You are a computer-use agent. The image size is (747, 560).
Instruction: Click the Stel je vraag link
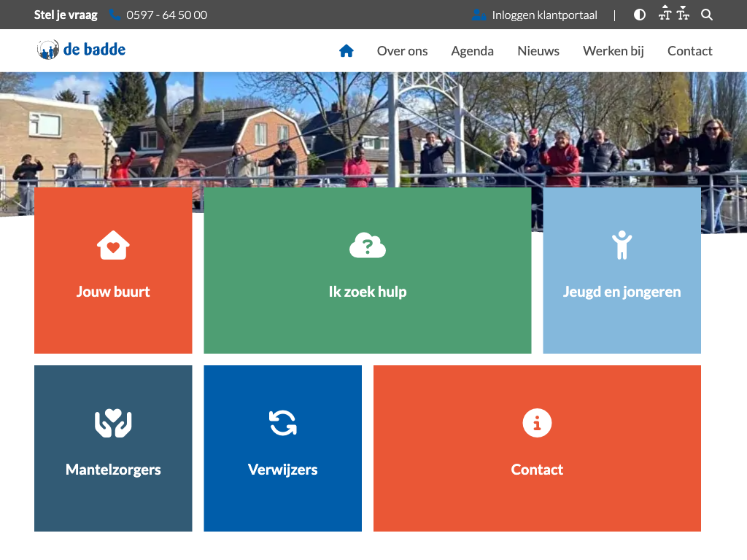pos(66,15)
